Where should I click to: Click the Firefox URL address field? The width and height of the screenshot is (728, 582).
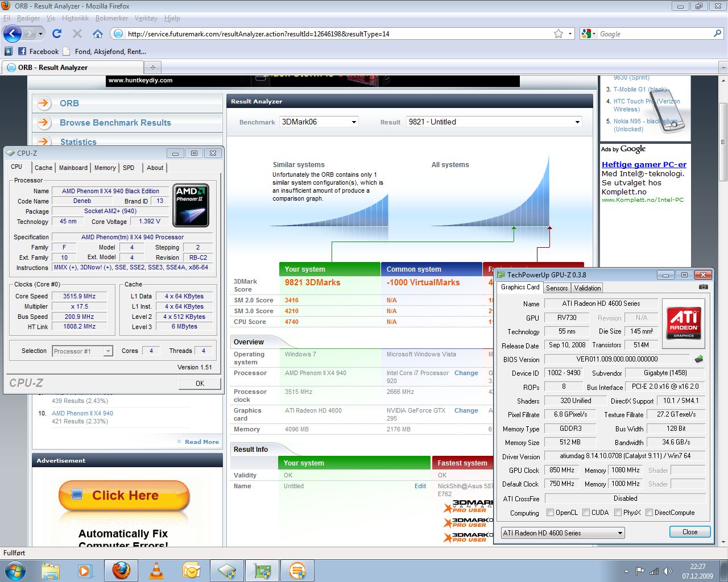point(338,34)
